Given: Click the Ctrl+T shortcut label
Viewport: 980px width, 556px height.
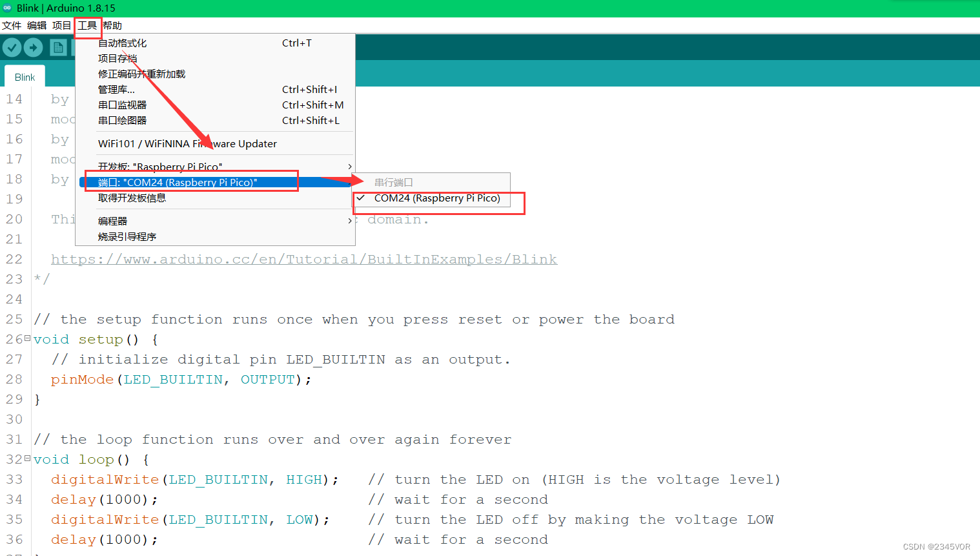Looking at the screenshot, I should (x=297, y=43).
